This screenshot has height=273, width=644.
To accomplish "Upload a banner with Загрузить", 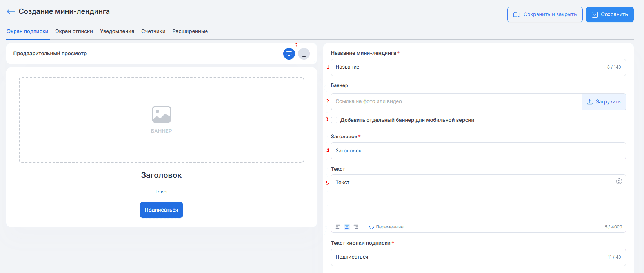I will 604,102.
